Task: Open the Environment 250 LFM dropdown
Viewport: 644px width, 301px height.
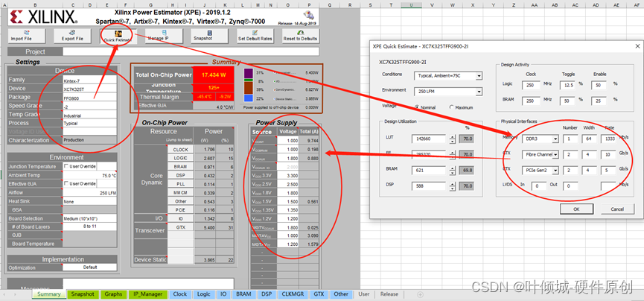Action: pyautogui.click(x=479, y=92)
